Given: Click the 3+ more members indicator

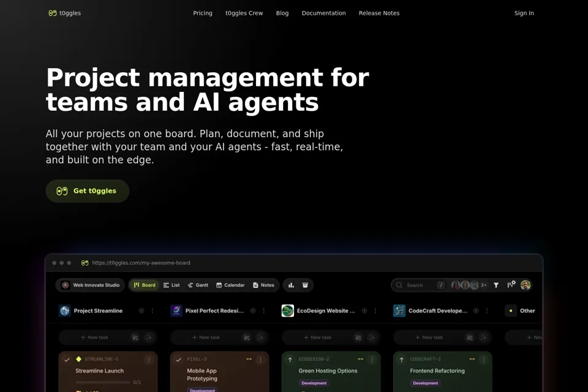Looking at the screenshot, I should click(484, 285).
